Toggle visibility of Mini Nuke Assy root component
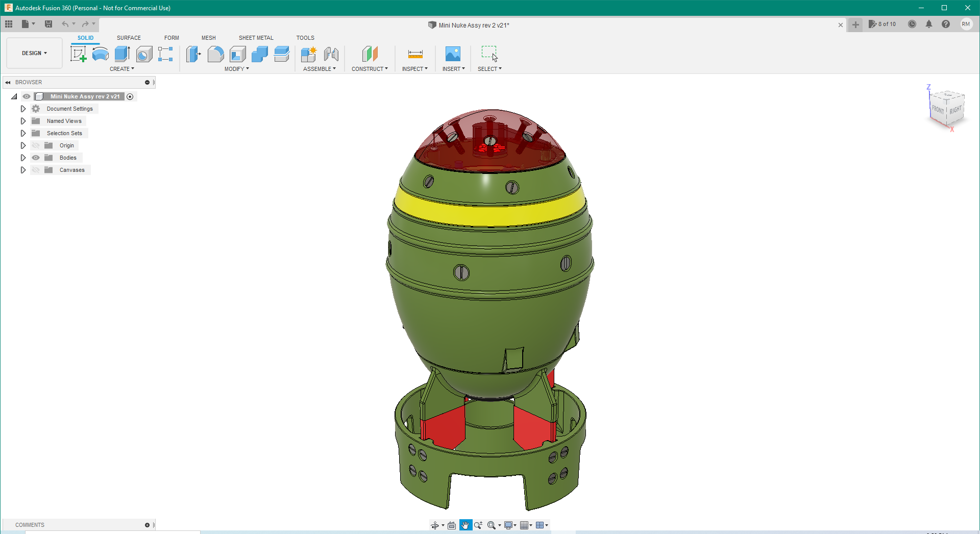 click(27, 96)
